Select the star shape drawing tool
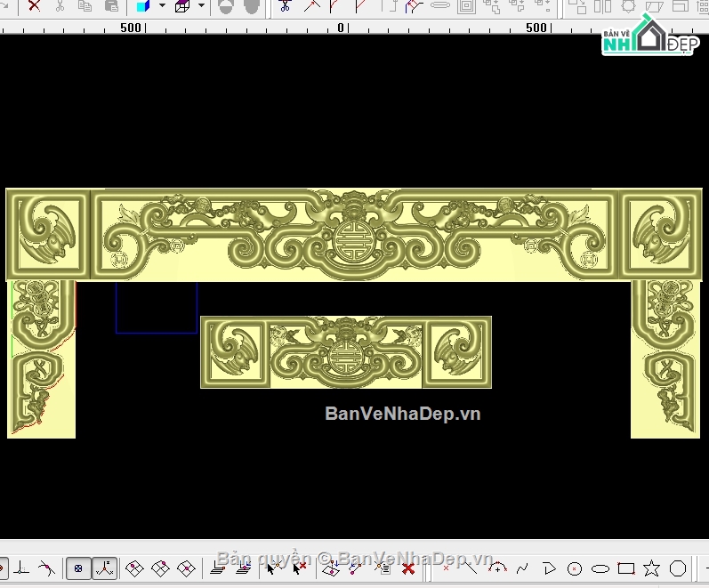709x588 pixels. tap(652, 568)
